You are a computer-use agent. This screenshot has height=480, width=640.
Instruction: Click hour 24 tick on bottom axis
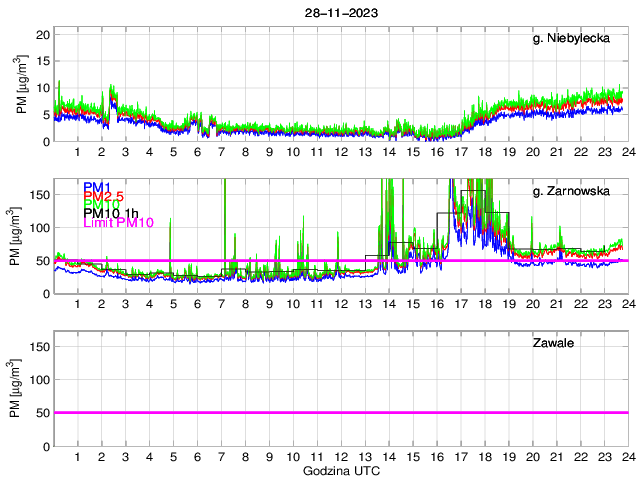(x=627, y=456)
